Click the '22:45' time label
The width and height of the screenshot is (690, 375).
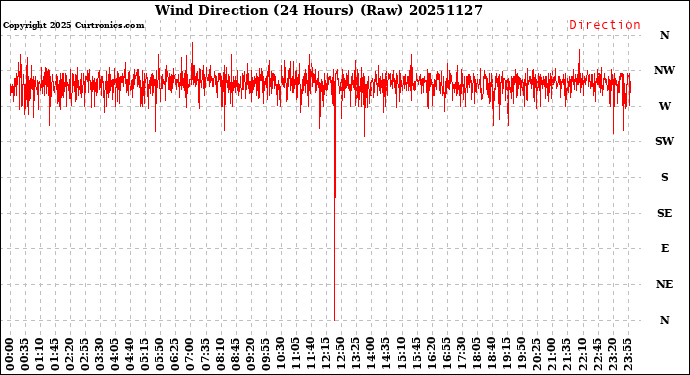pos(597,355)
